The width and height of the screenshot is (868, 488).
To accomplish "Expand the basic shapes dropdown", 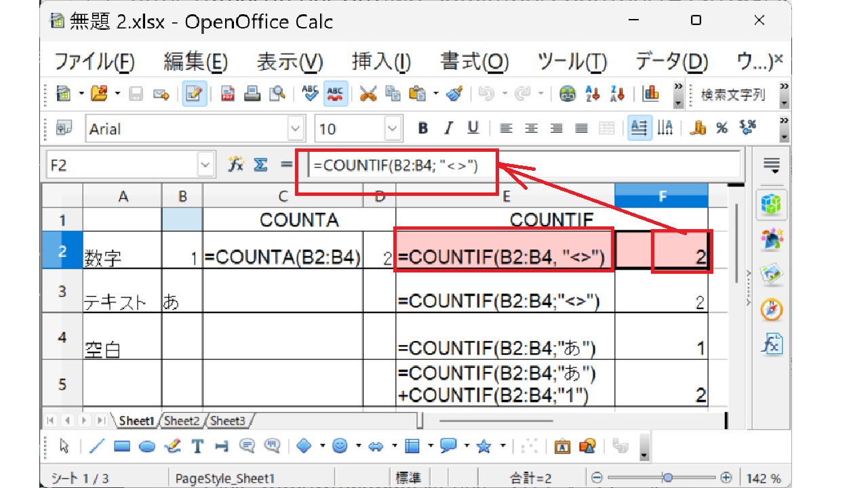I will click(x=321, y=446).
